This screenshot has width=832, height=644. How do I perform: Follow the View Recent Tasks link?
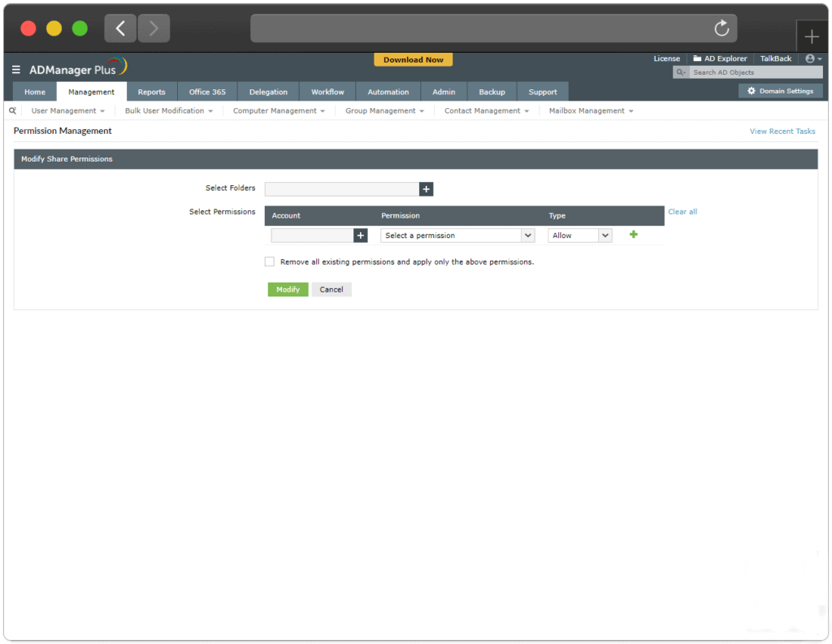pyautogui.click(x=782, y=132)
